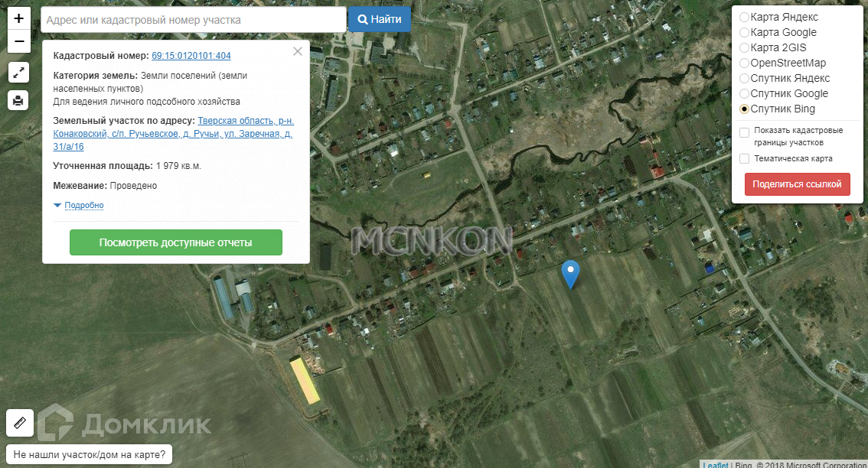Toggle fullscreen map with the arrows icon
The height and width of the screenshot is (468, 868).
coord(18,73)
